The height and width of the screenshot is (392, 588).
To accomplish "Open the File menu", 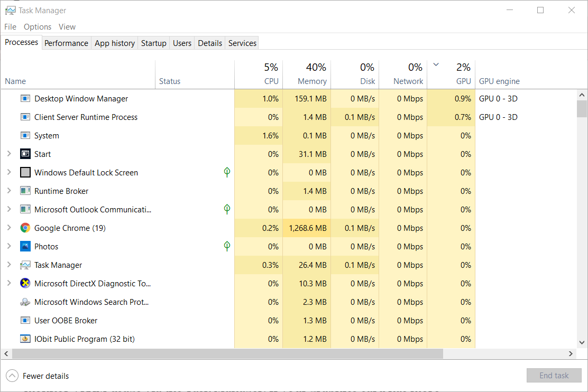I will 11,27.
